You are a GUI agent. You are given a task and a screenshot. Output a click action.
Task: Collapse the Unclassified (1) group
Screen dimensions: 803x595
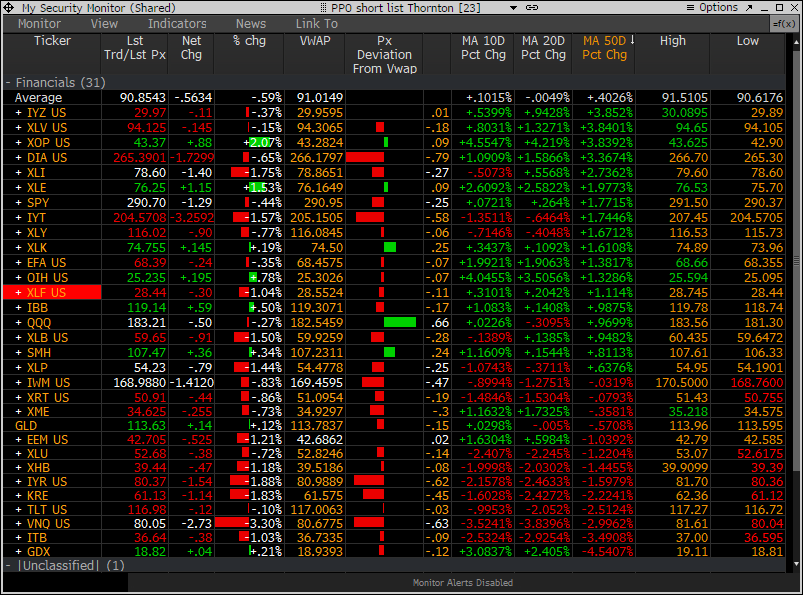coord(8,565)
